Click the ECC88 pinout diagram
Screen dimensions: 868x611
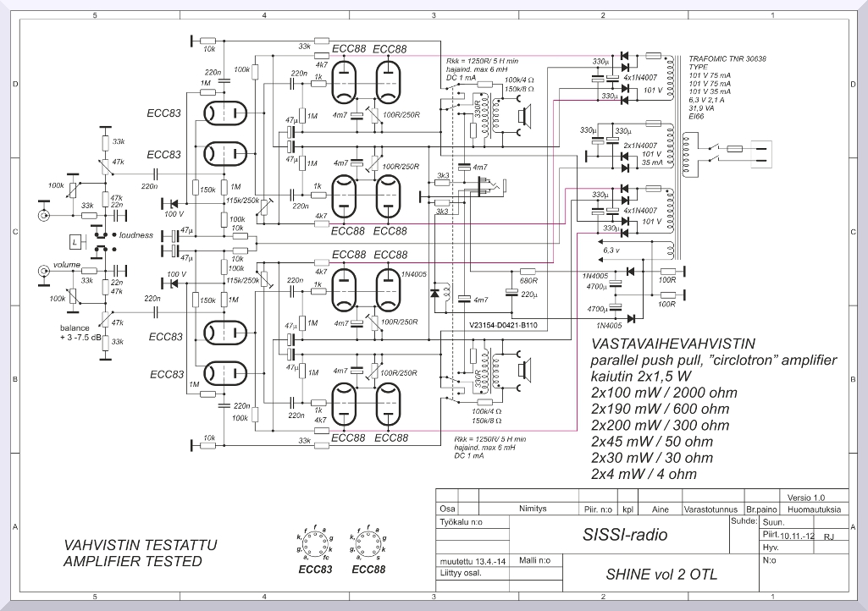point(368,544)
